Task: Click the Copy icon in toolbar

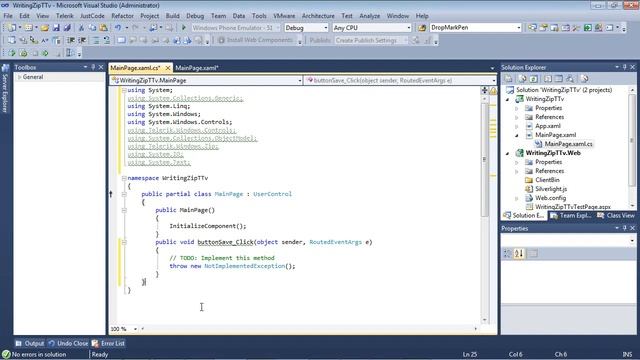Action: pos(92,28)
